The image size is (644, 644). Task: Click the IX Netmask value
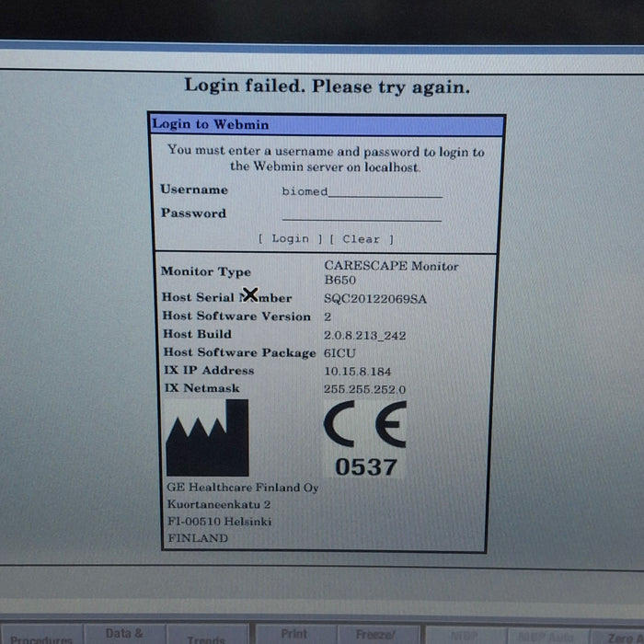[x=365, y=389]
